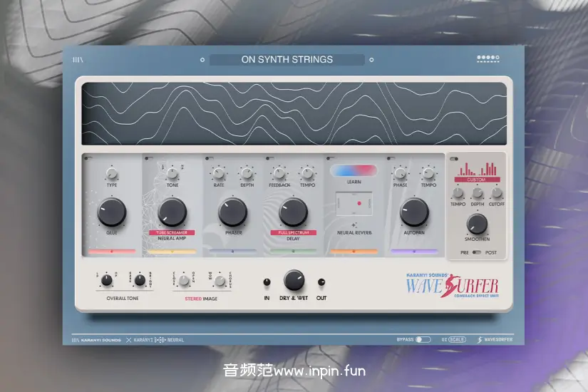
Task: Click the sparkle icon above NEURAL REVERB
Action: click(x=354, y=225)
